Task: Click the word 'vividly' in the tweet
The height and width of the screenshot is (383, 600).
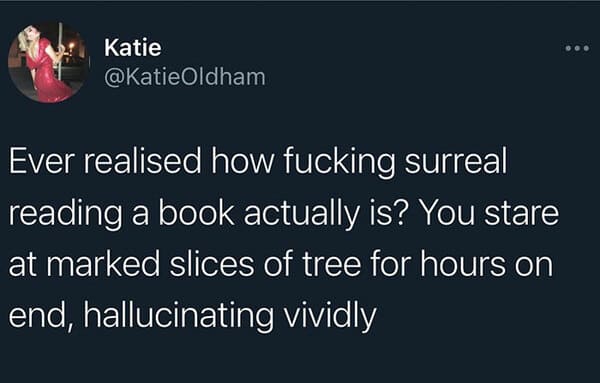Action: click(330, 315)
